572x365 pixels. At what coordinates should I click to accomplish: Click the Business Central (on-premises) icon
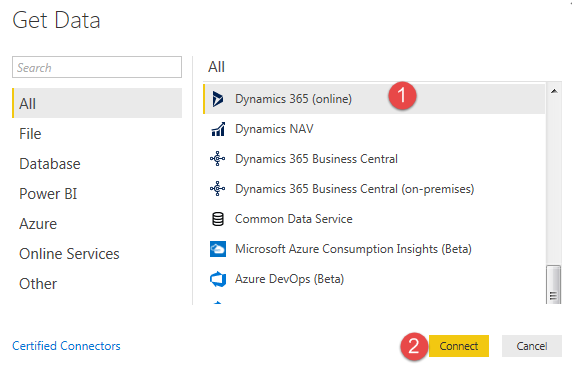click(218, 189)
